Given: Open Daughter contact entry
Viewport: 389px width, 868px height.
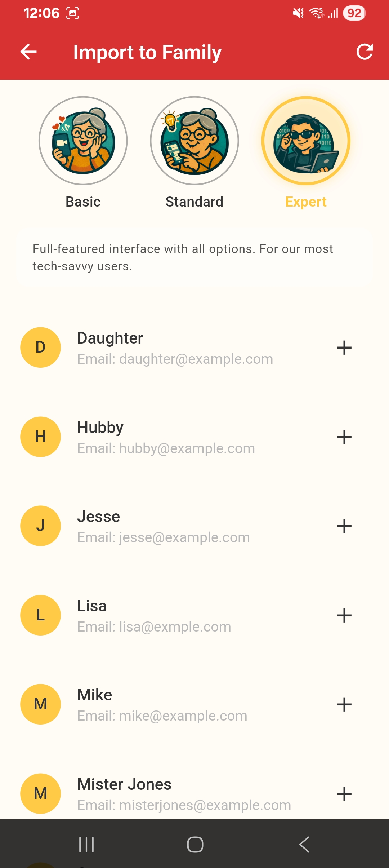Looking at the screenshot, I should point(175,348).
